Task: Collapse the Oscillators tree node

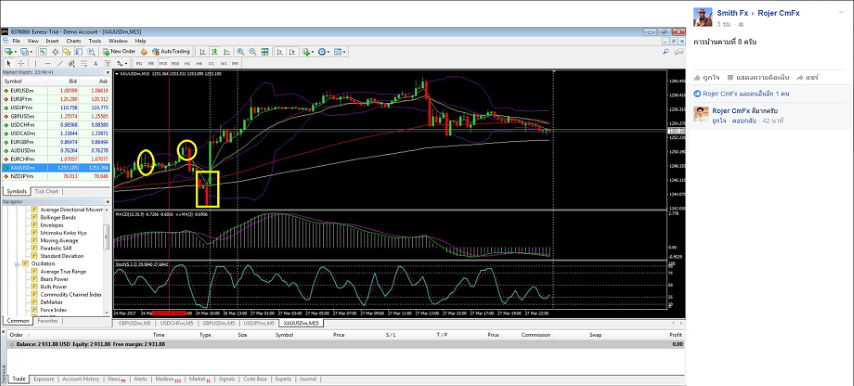Action: click(17, 264)
